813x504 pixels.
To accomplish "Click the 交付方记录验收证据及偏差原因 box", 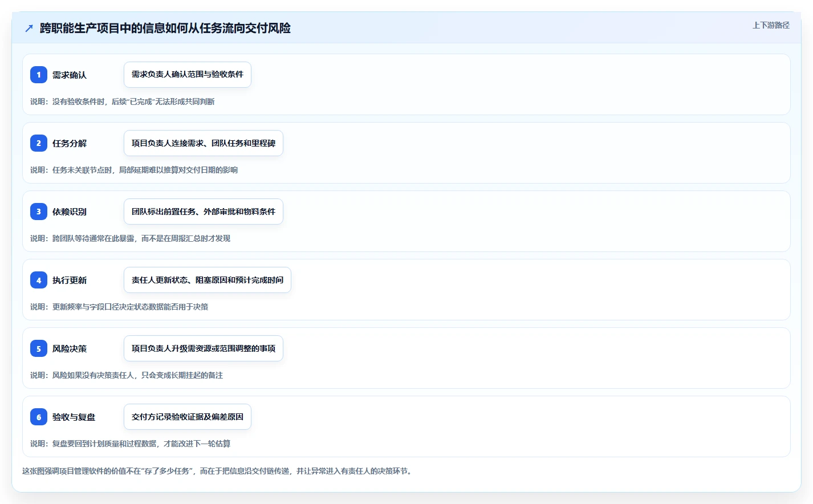I will (188, 417).
